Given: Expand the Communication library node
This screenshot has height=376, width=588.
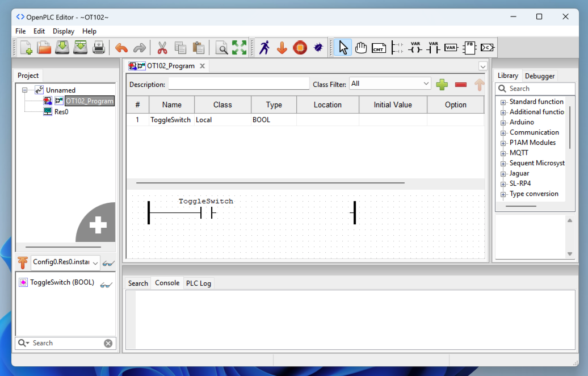Looking at the screenshot, I should (503, 133).
